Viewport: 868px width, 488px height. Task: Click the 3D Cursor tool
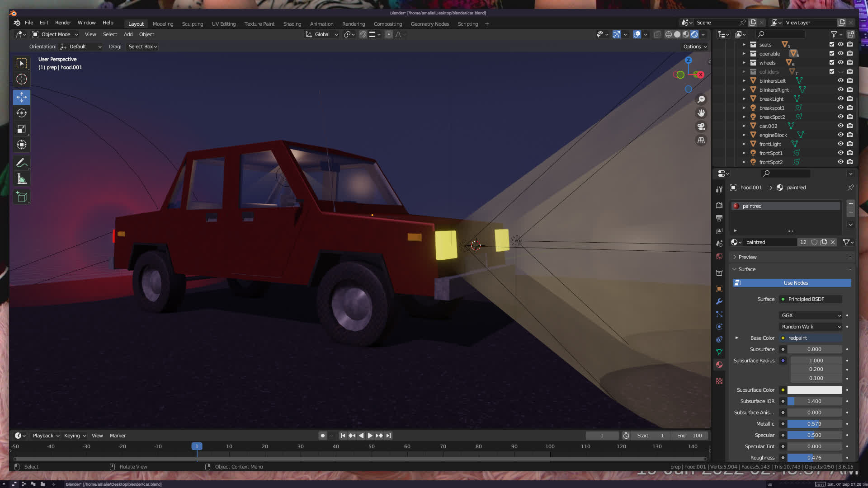[22, 80]
